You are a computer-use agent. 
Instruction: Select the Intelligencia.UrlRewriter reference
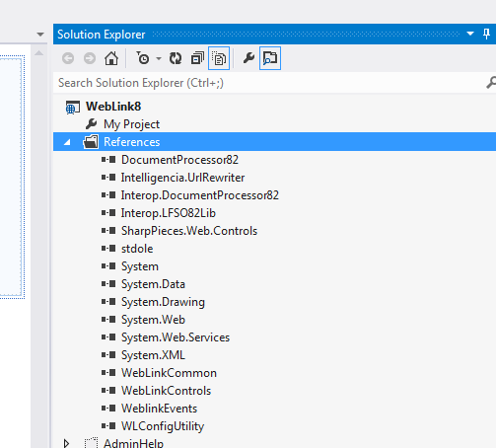click(182, 178)
